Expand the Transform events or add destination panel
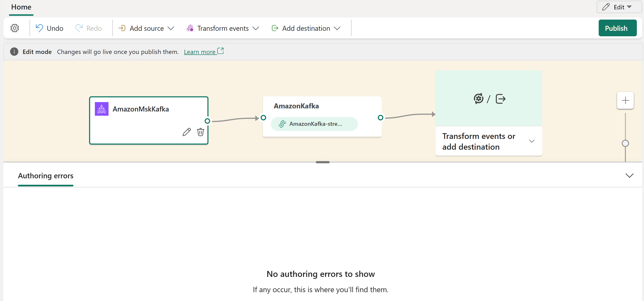The image size is (644, 301). click(x=532, y=141)
